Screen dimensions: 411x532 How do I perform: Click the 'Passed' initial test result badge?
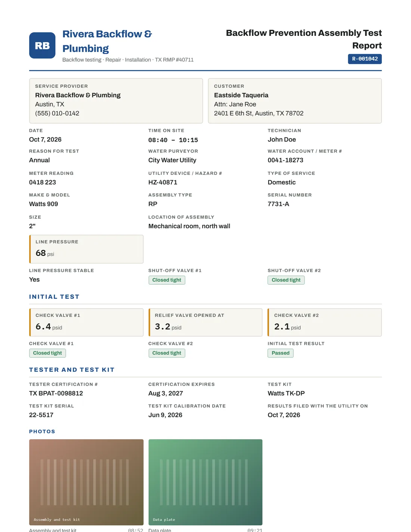(x=281, y=353)
